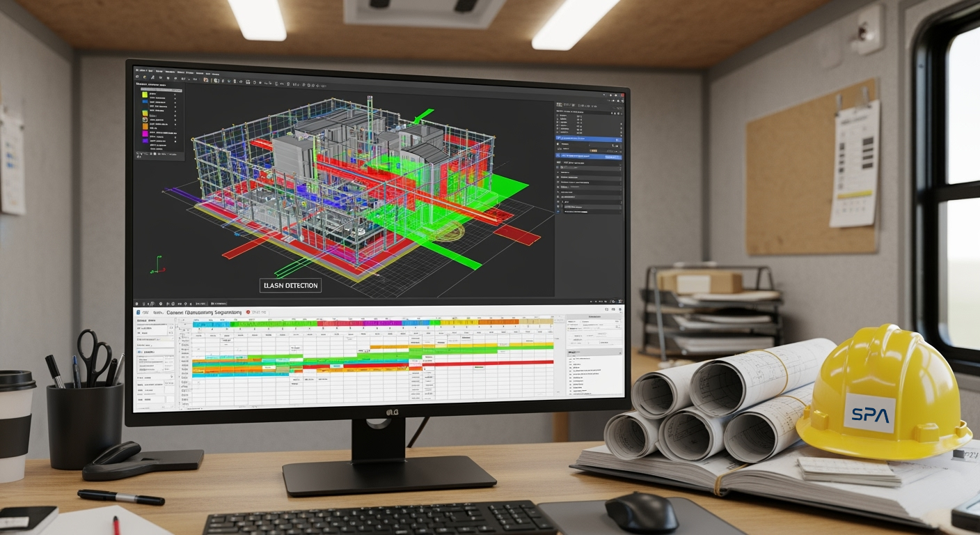Screen dimensions: 980x535
Task: Click the Clash Detection label in viewport
Action: (290, 286)
